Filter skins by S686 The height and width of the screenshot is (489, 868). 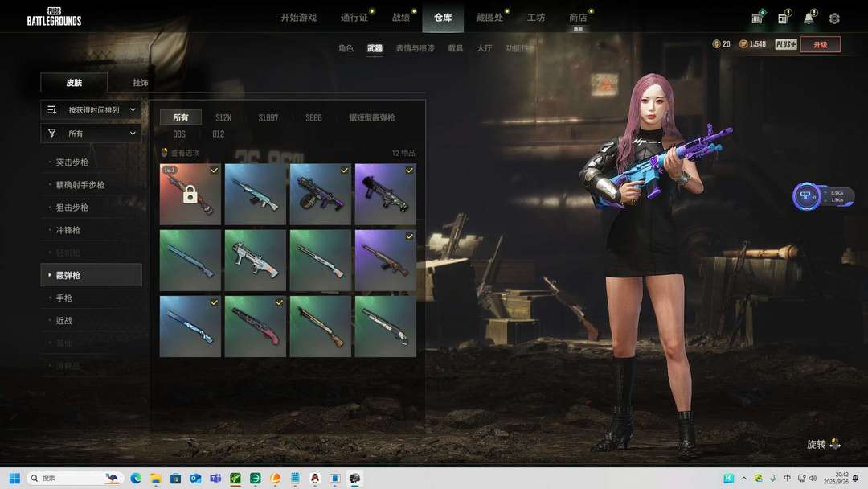(x=314, y=117)
